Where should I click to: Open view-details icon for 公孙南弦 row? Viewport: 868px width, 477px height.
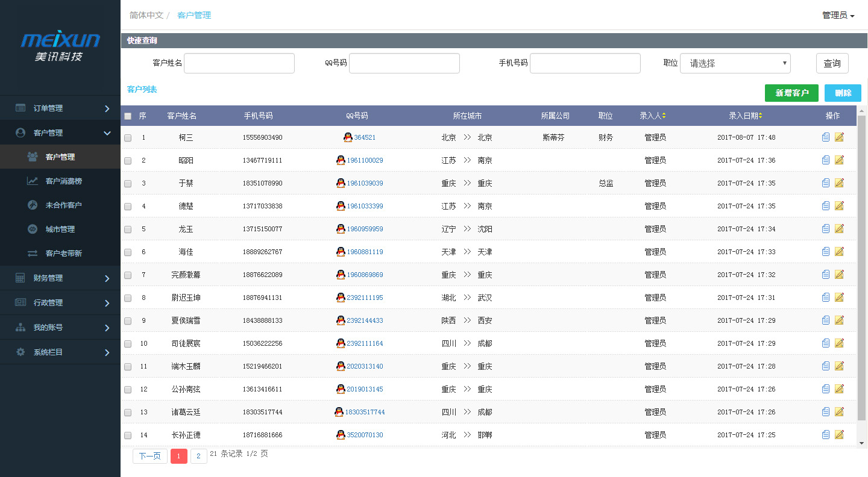pos(826,389)
